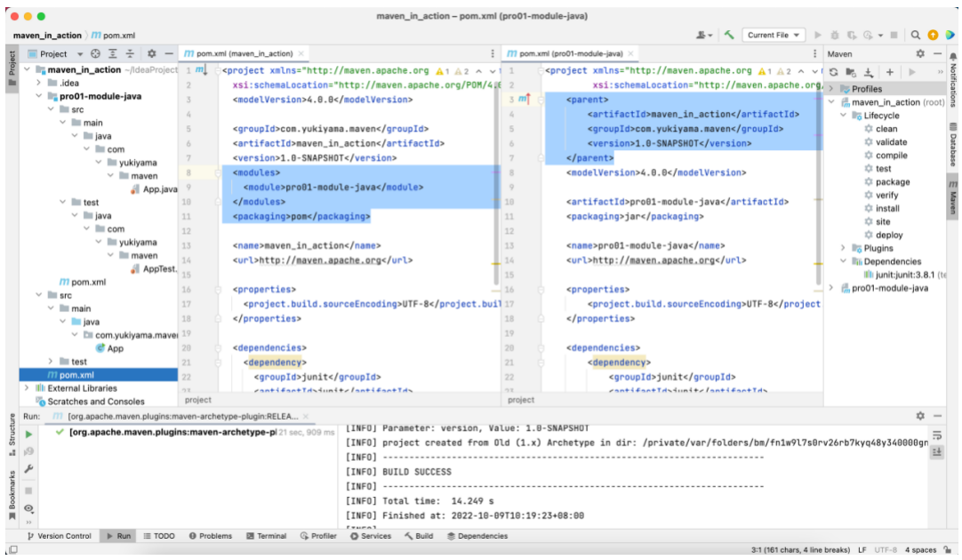
Task: Close the Run tab for maven-archetype-plugin
Action: tap(306, 417)
